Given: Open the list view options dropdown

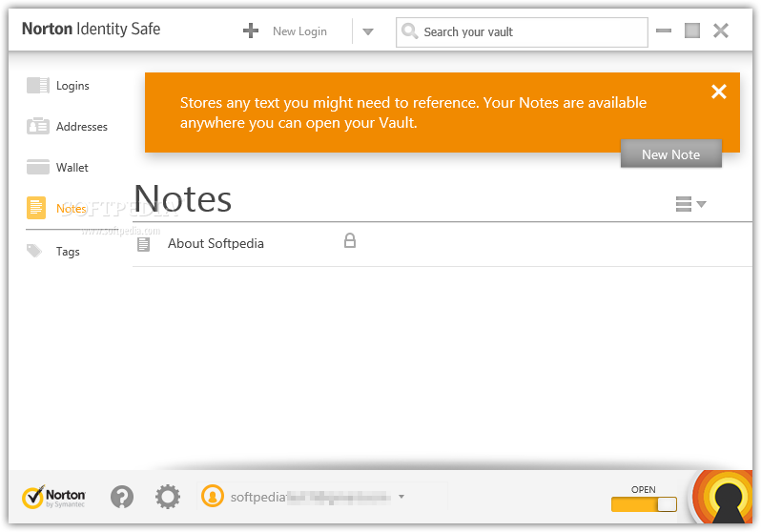Looking at the screenshot, I should point(690,204).
